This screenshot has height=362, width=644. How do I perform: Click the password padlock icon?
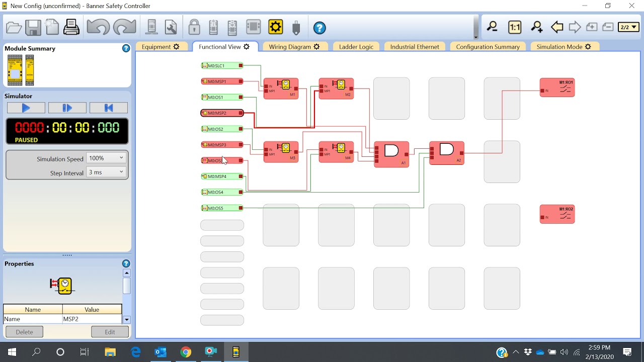pyautogui.click(x=194, y=27)
